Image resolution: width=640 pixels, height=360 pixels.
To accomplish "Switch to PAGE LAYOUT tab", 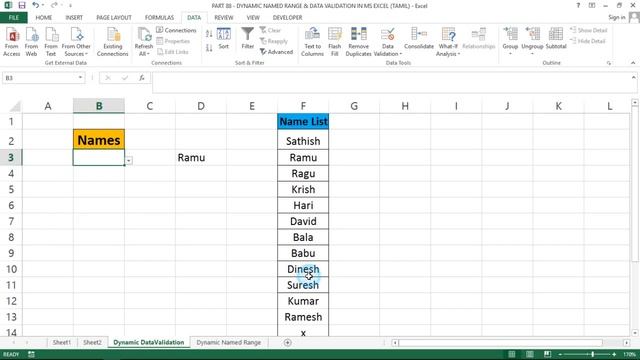I will pos(114,18).
